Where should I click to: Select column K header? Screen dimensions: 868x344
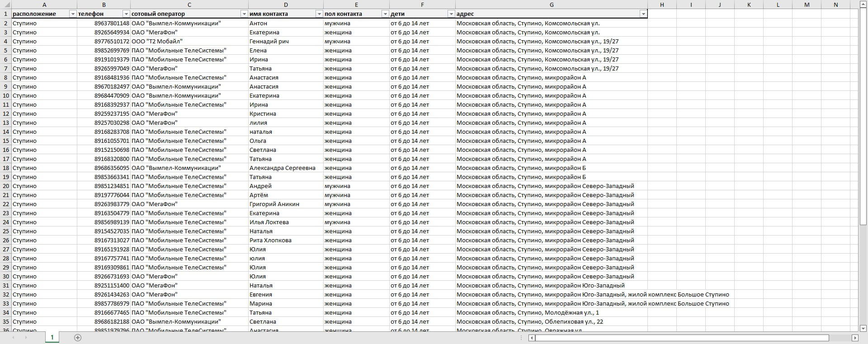pos(749,5)
